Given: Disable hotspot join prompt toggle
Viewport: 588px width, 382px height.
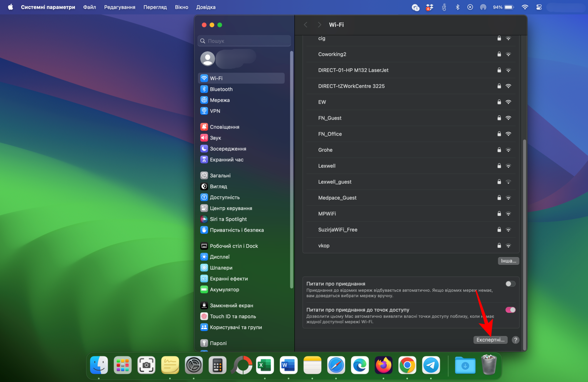Looking at the screenshot, I should click(510, 310).
